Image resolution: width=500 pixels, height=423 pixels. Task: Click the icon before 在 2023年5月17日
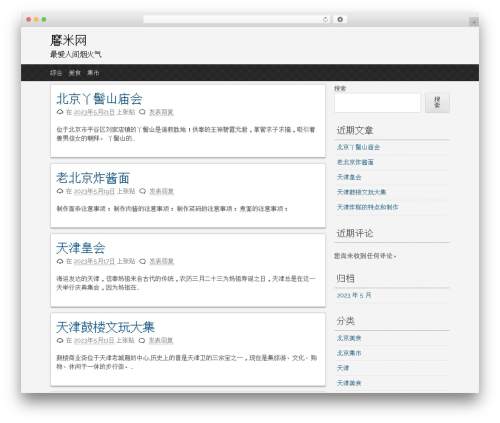tap(60, 261)
